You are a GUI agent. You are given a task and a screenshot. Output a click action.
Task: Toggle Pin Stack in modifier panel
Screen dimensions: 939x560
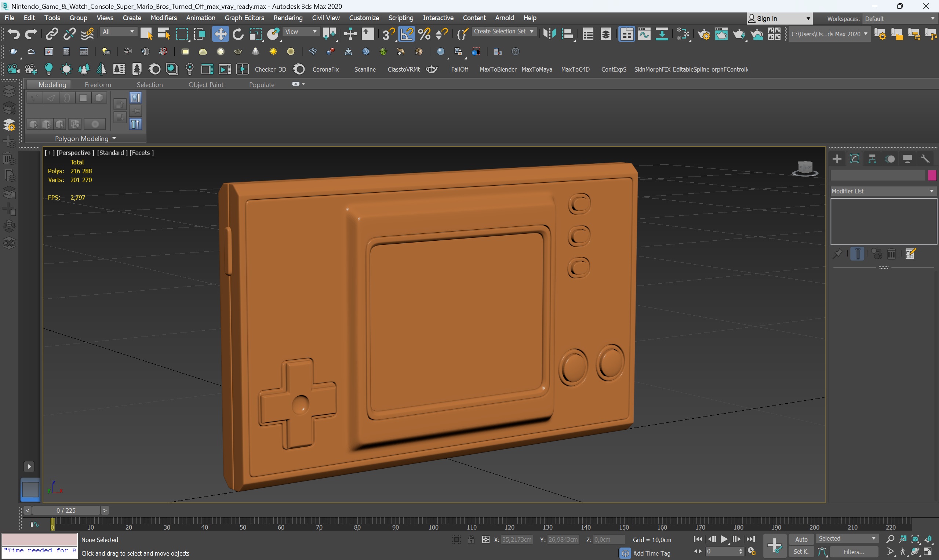(x=838, y=254)
